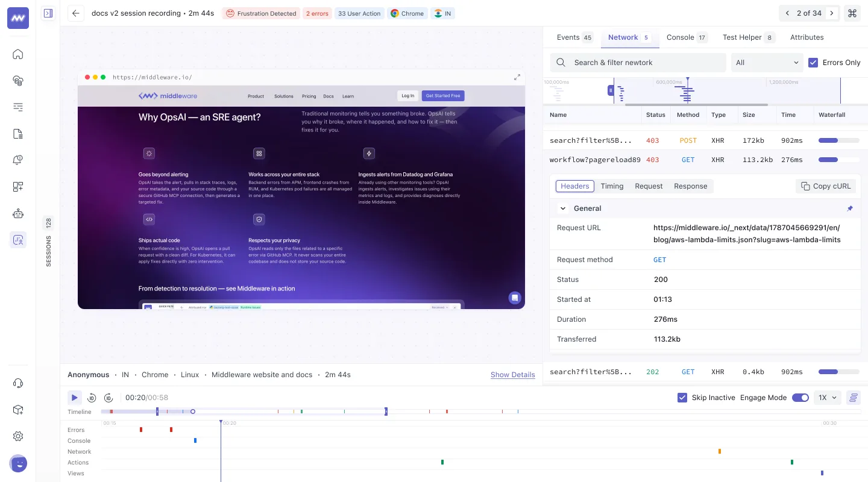Select the search?filter POST 403 request row
Screen dimensions: 868x482
(705, 140)
